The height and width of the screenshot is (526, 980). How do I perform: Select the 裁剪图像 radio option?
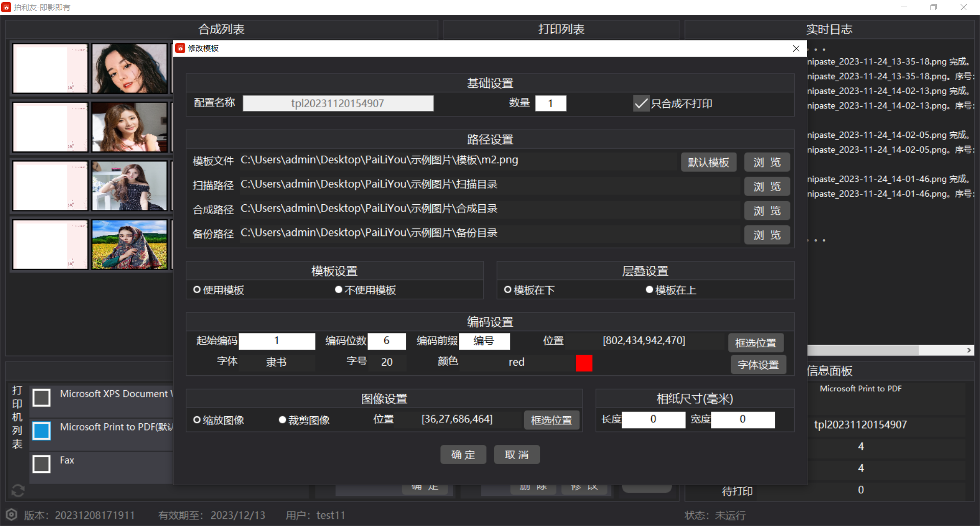tap(282, 420)
